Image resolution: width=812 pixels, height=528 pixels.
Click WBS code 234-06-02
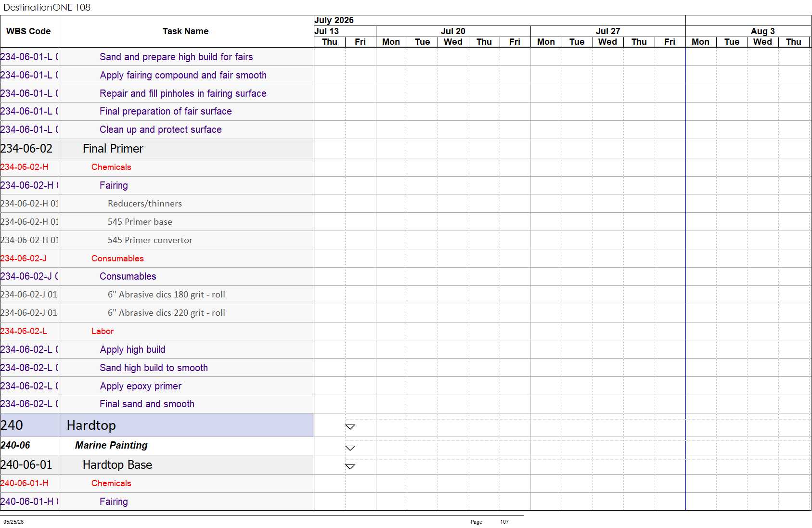[x=26, y=149]
